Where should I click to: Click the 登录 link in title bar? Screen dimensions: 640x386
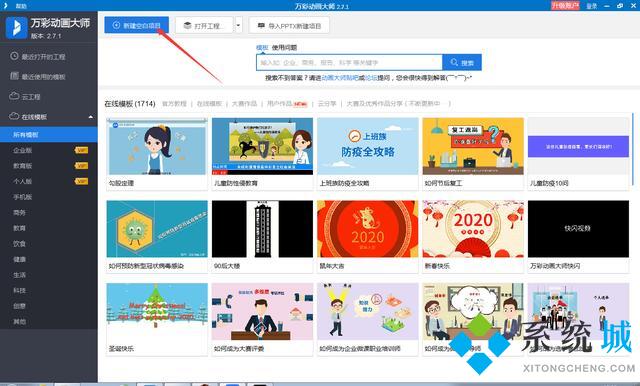(592, 6)
